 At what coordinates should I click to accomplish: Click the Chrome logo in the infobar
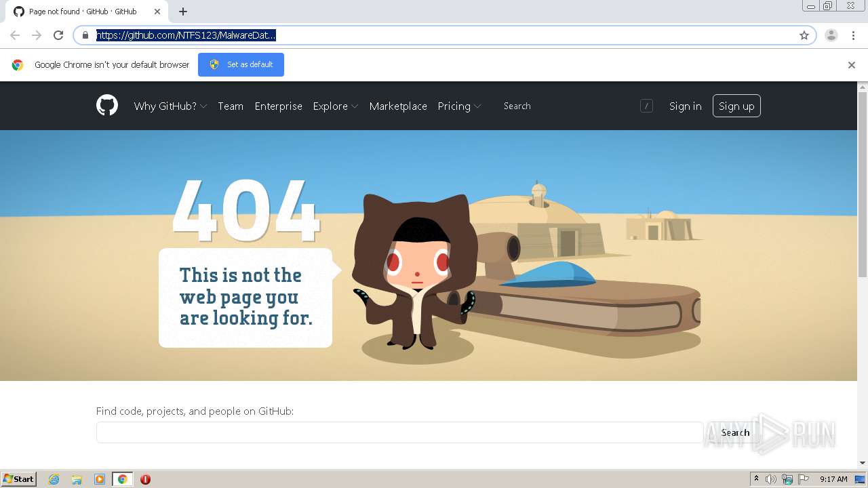point(18,65)
